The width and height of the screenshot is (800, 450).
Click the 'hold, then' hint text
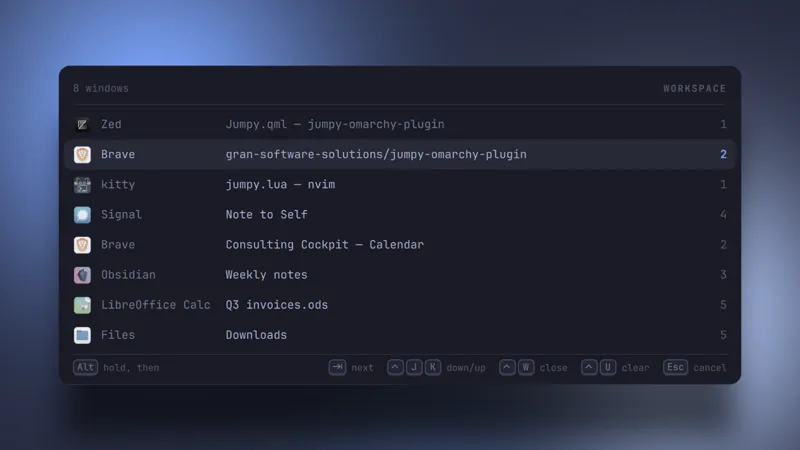click(x=131, y=368)
